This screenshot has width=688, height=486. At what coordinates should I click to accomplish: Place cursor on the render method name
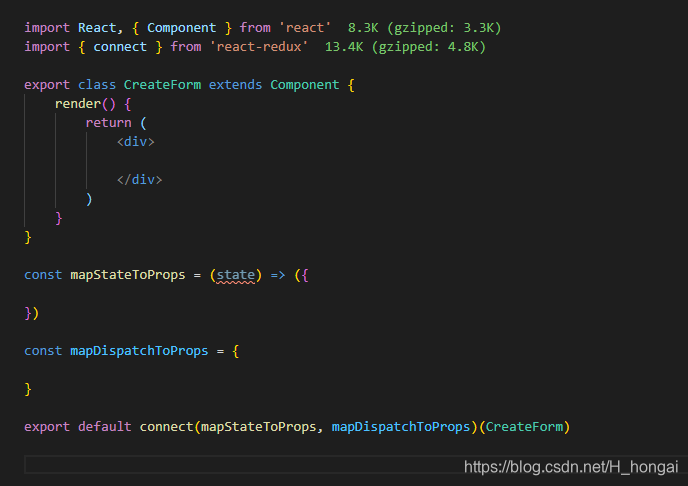[x=78, y=104]
